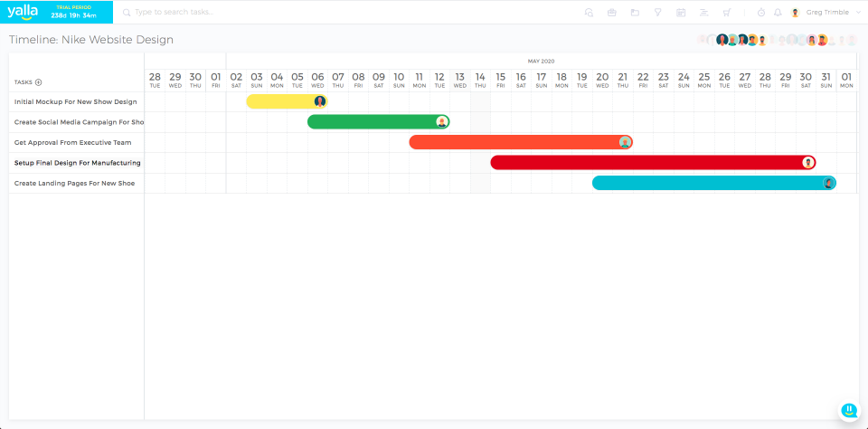868x429 pixels.
Task: Click assignee avatar on green Social Media bar
Action: pyautogui.click(x=442, y=122)
